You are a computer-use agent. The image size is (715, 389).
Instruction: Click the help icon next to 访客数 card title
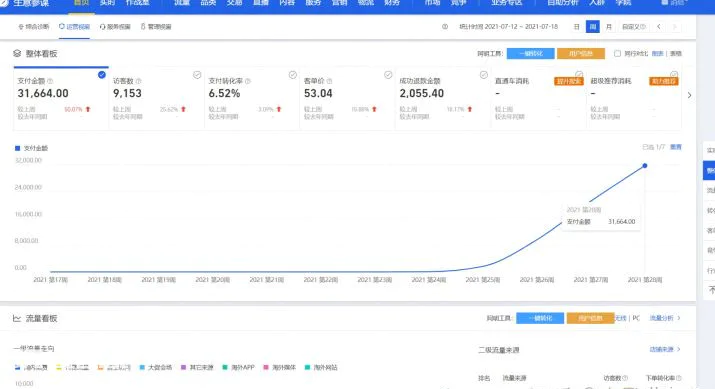[x=139, y=81]
